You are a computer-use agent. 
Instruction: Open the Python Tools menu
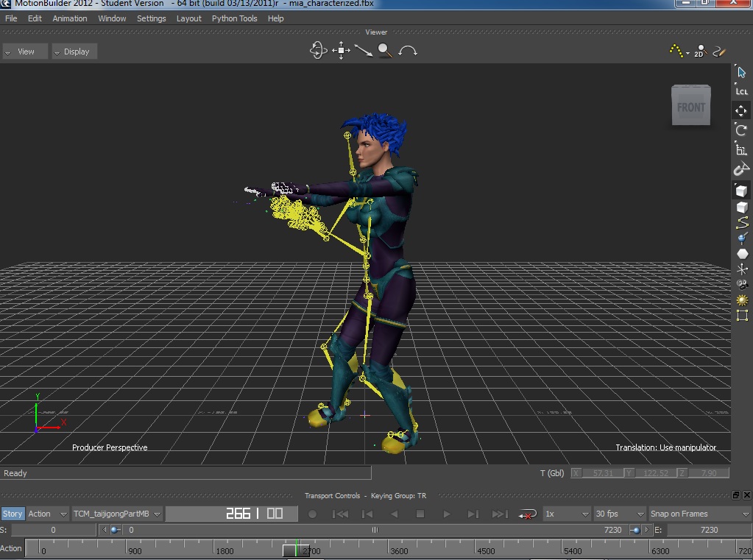234,18
